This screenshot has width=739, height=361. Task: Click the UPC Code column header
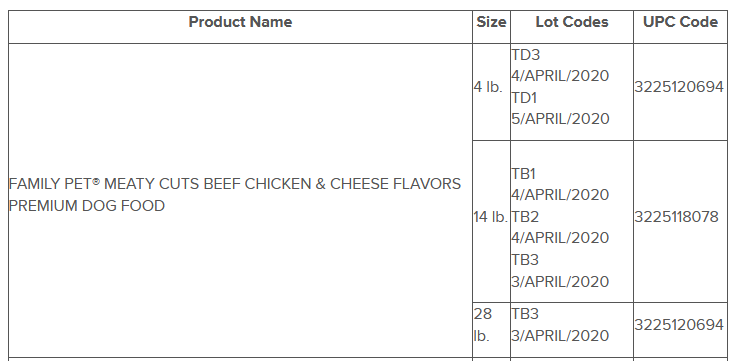681,22
